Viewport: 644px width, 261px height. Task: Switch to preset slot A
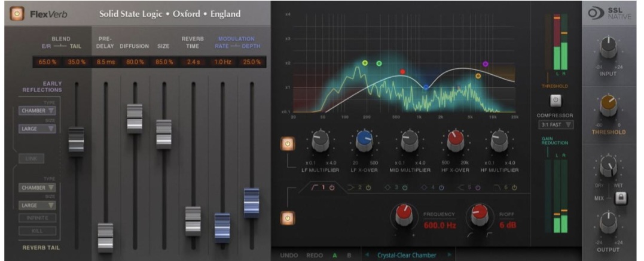click(335, 255)
